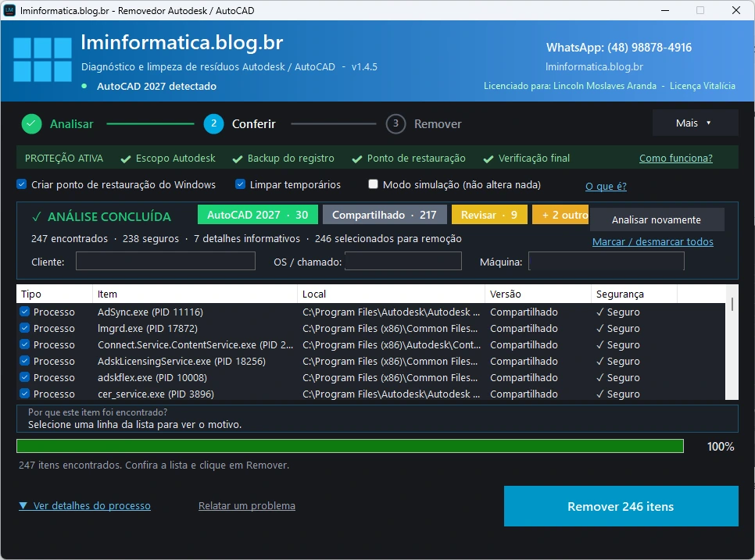Click Seguro status of lmgrd.exe row
This screenshot has height=560, width=755.
618,328
